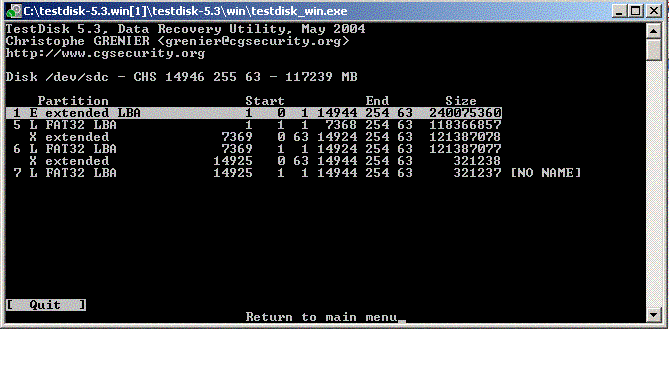Click the 'Size' column header
This screenshot has height=384, width=669.
pos(461,101)
